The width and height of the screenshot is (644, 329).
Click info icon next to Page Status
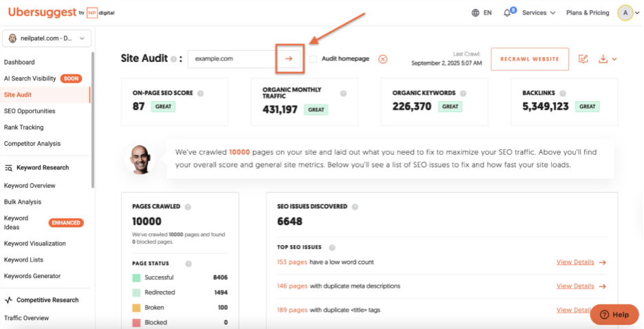point(189,264)
